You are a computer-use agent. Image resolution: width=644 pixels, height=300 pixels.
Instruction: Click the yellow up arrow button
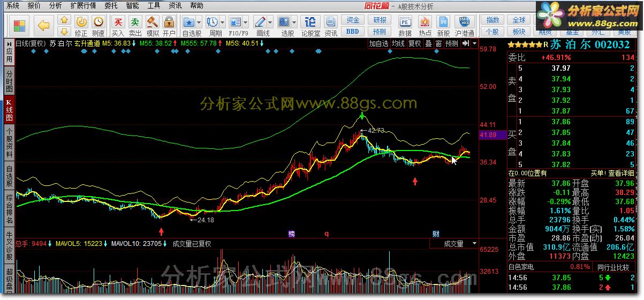(64, 20)
